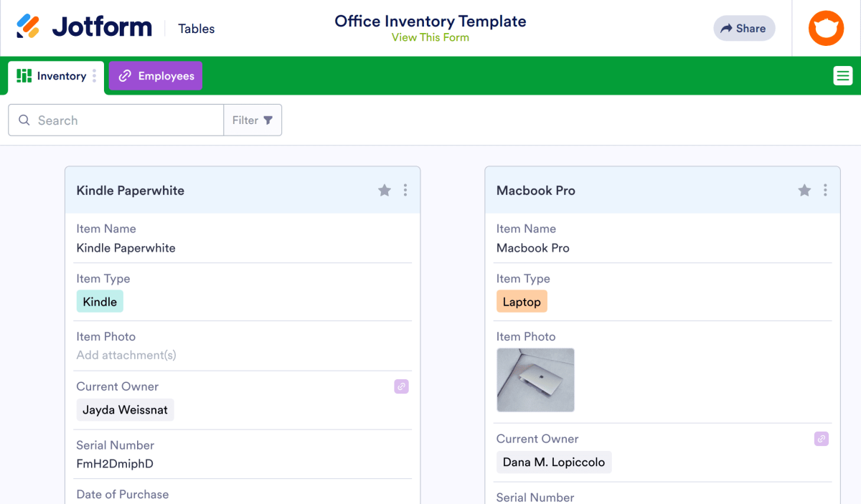Open the Filter dropdown
Viewport: 861px width, 504px height.
click(x=252, y=120)
